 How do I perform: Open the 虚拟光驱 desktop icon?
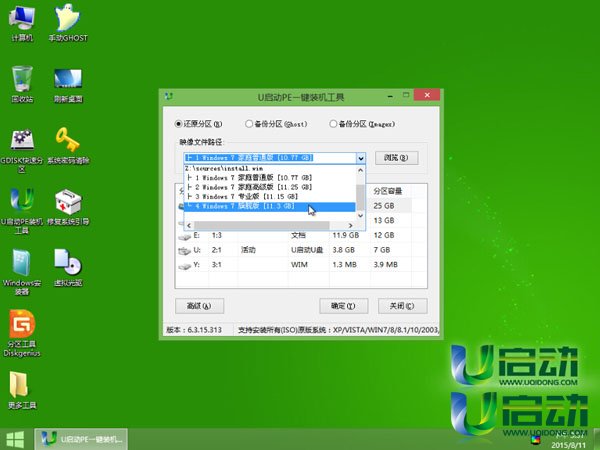[x=68, y=268]
